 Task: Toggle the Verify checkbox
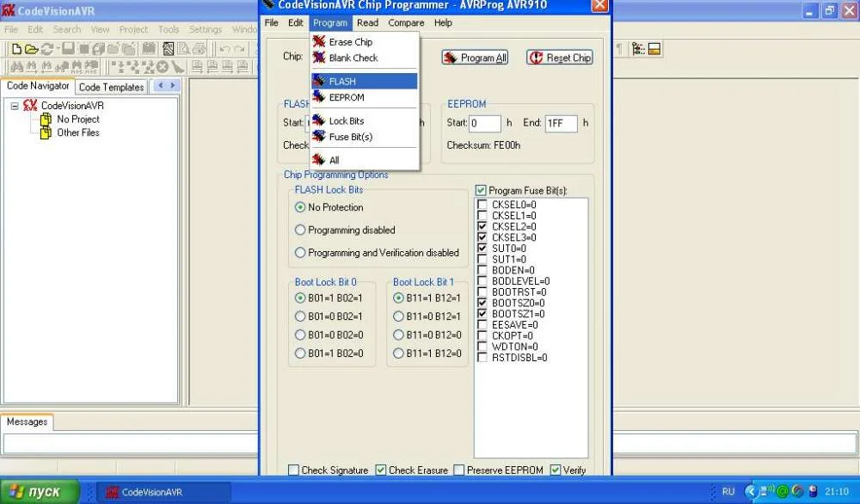[556, 470]
